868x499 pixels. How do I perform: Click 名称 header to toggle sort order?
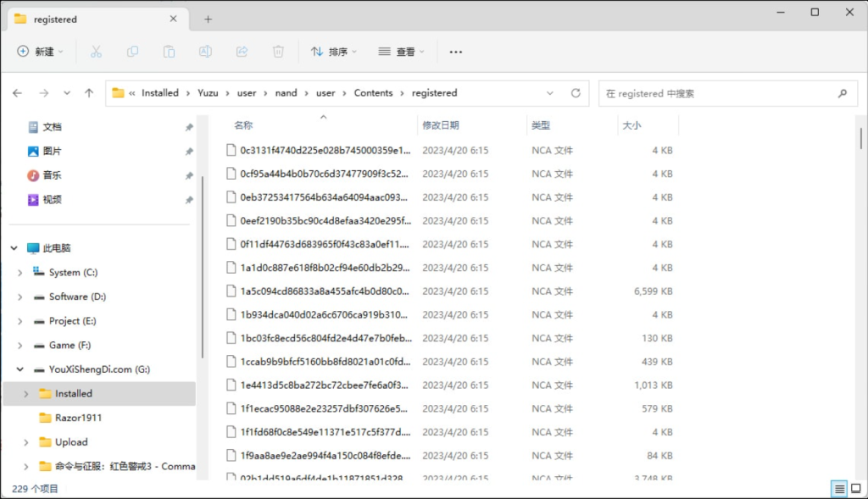(243, 124)
